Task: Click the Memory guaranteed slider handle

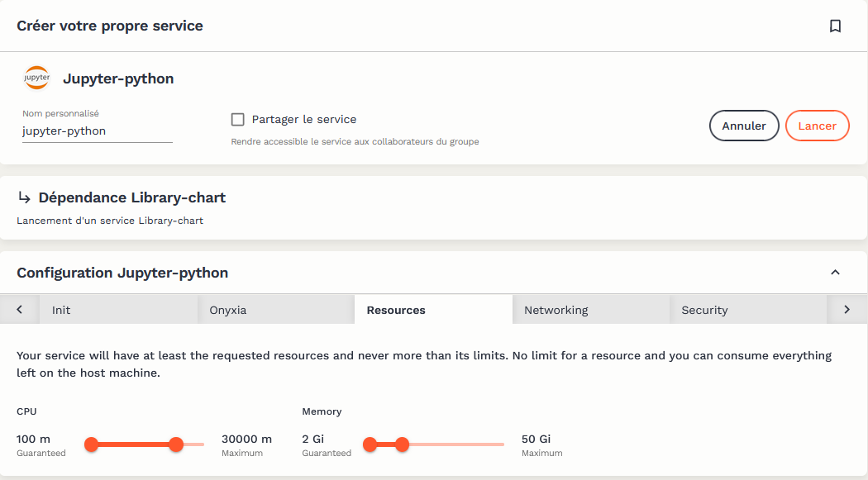Action: [x=370, y=444]
